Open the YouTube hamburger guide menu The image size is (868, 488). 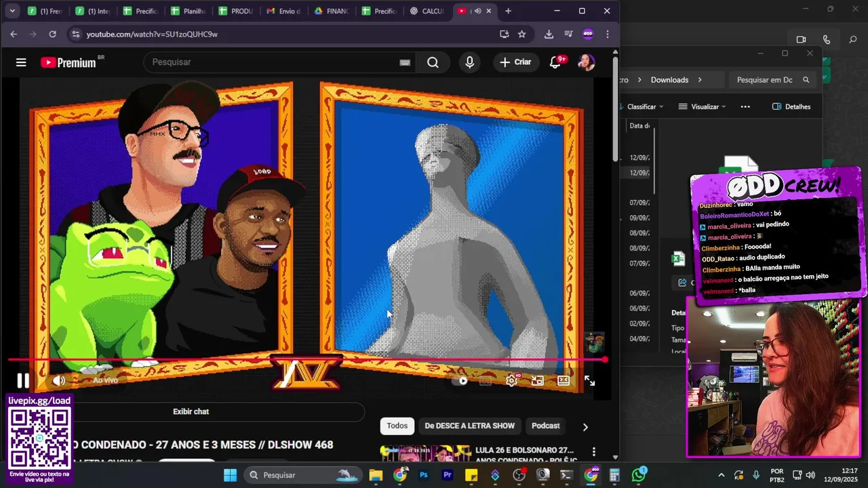tap(21, 62)
